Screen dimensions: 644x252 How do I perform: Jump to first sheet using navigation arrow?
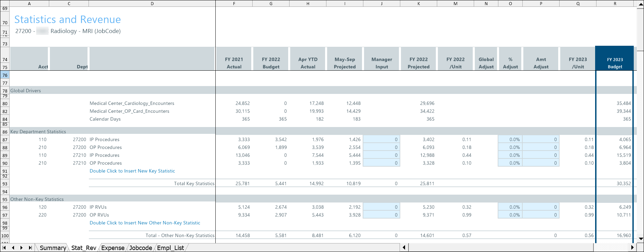pyautogui.click(x=4, y=248)
